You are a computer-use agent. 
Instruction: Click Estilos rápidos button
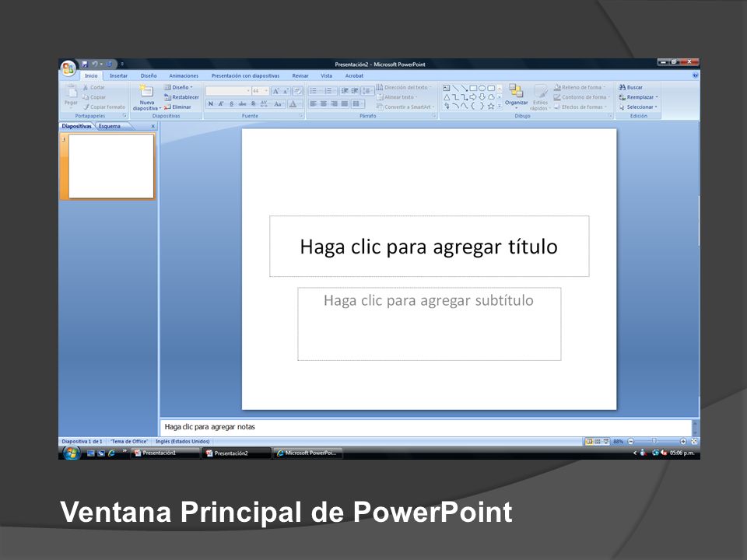tap(540, 97)
